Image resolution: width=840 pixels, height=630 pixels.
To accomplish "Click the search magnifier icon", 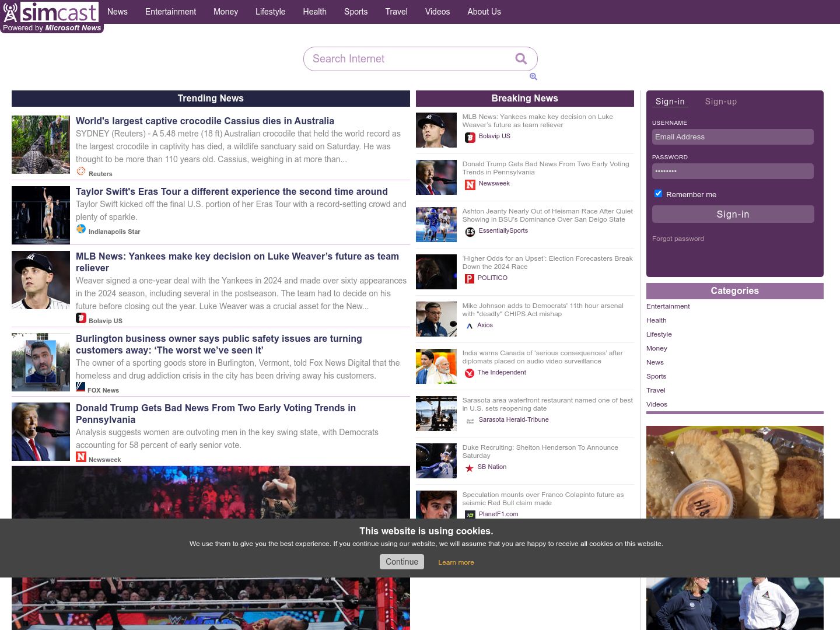I will (x=521, y=59).
